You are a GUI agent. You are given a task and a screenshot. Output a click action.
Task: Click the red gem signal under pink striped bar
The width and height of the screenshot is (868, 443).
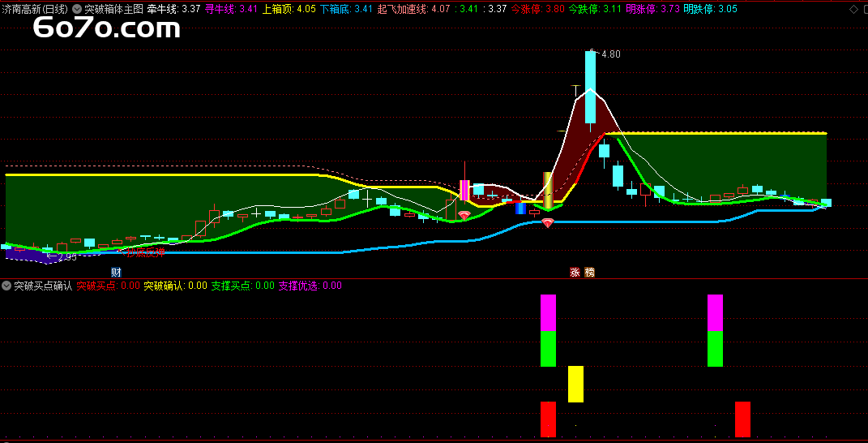464,215
